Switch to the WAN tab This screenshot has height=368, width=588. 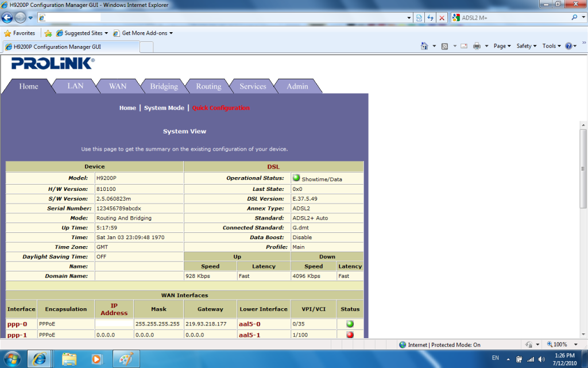tap(118, 86)
